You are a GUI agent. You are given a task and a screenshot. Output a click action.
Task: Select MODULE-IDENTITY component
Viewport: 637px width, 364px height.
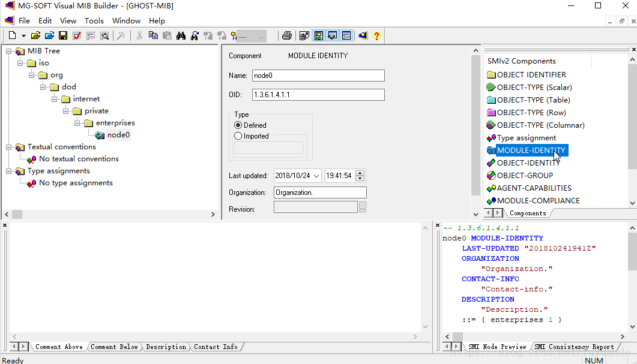[531, 150]
